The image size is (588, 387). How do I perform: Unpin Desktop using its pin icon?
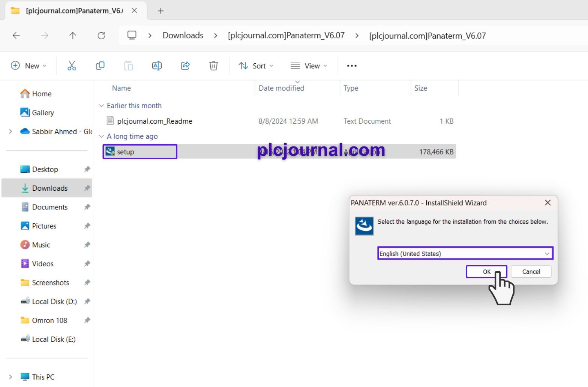point(87,169)
